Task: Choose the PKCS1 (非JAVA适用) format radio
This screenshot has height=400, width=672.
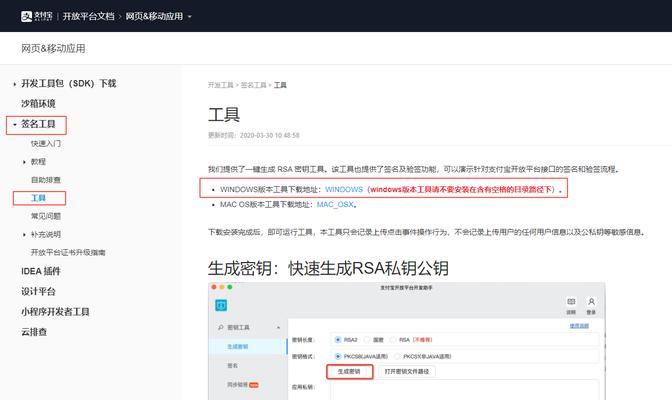Action: pos(397,356)
